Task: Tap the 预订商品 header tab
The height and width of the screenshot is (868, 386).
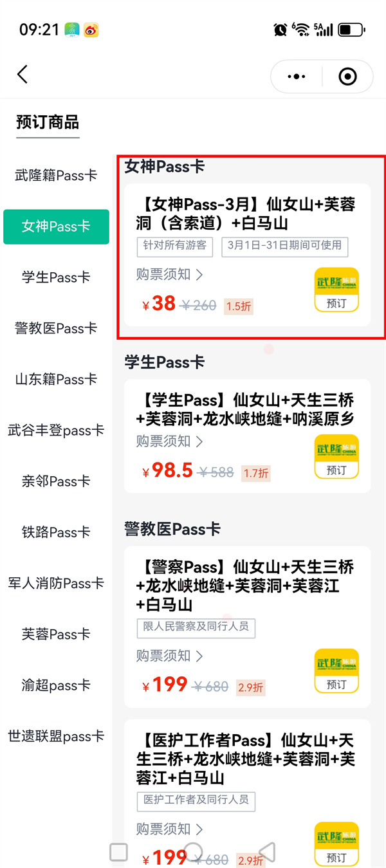Action: click(x=48, y=122)
